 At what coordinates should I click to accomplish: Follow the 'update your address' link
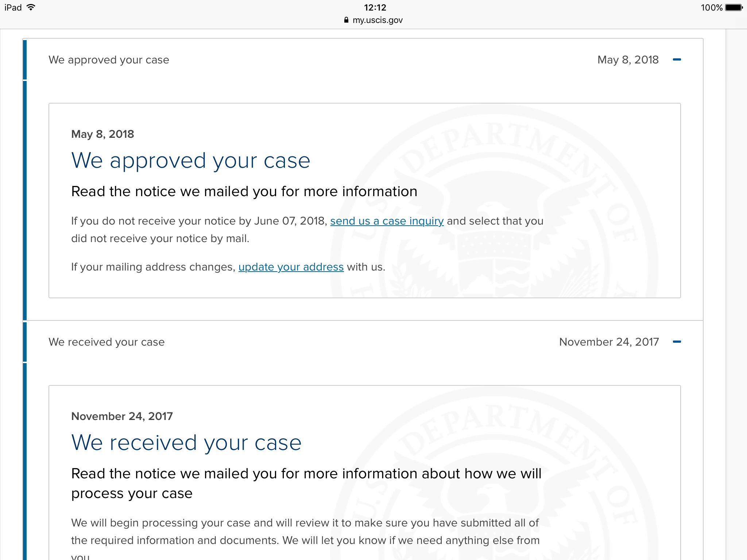291,267
